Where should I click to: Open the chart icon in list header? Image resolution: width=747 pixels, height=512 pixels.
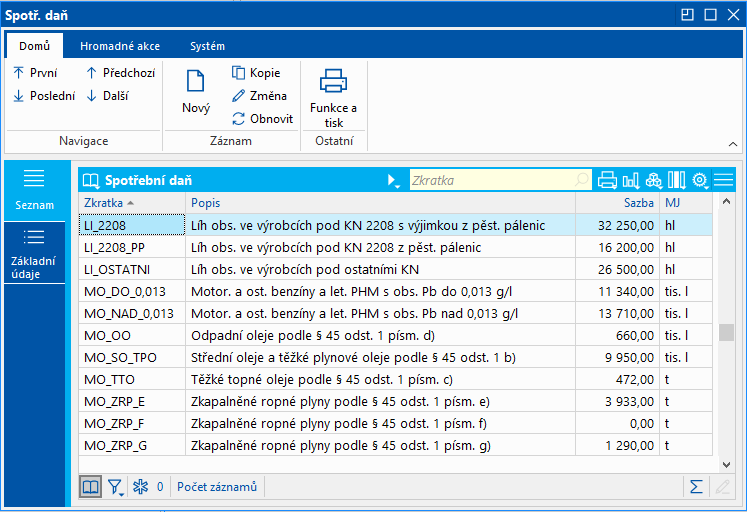[631, 180]
